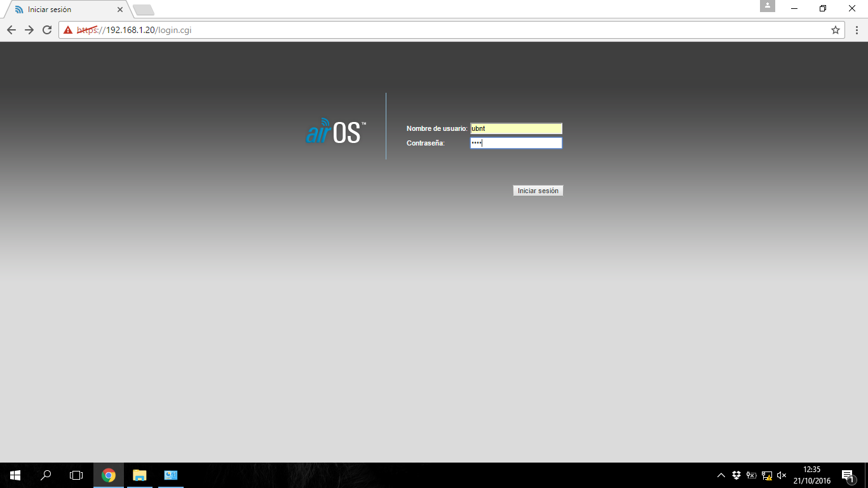Image resolution: width=868 pixels, height=488 pixels.
Task: Close the Chrome window
Action: (852, 8)
